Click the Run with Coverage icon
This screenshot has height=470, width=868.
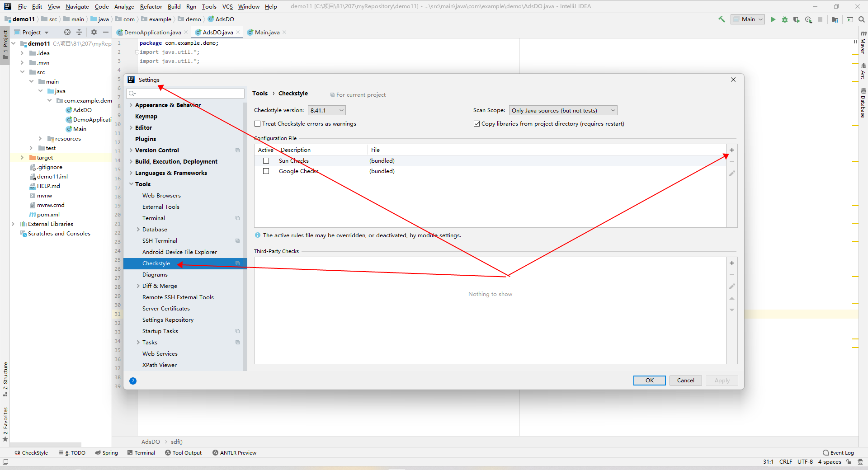point(797,19)
